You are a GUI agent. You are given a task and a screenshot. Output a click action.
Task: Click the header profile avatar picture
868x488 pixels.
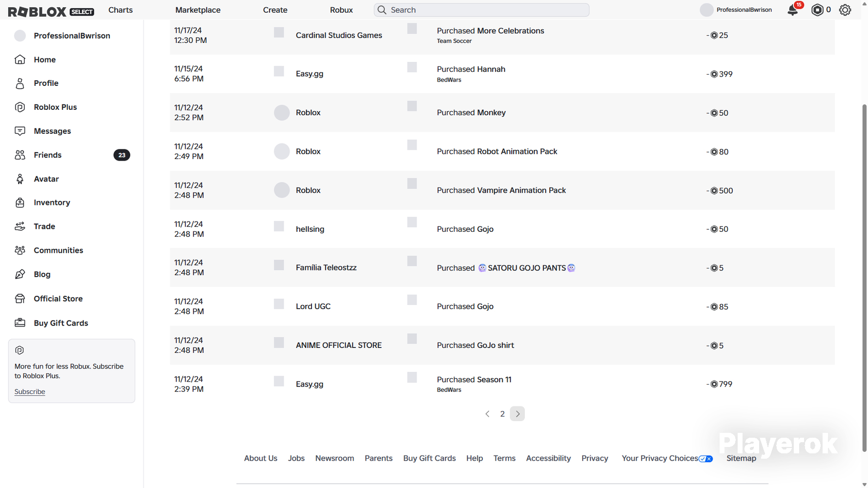point(706,10)
